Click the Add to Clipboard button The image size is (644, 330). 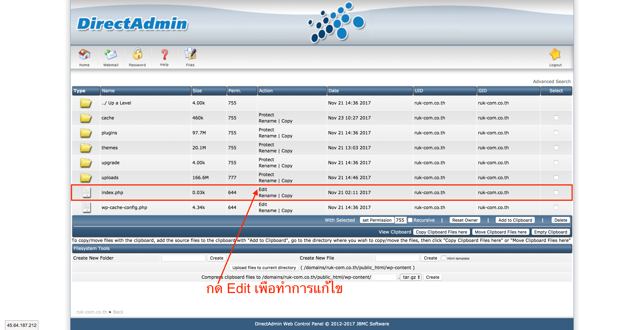(x=515, y=220)
